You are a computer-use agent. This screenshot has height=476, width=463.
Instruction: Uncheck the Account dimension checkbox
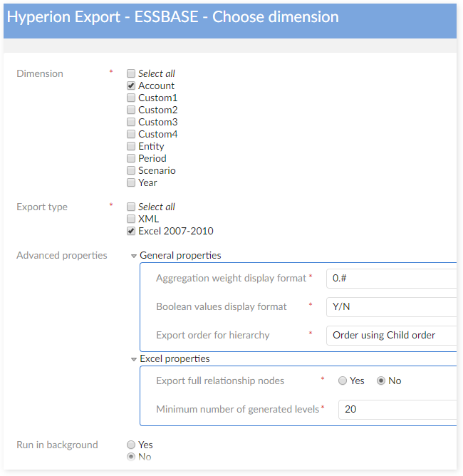(131, 86)
